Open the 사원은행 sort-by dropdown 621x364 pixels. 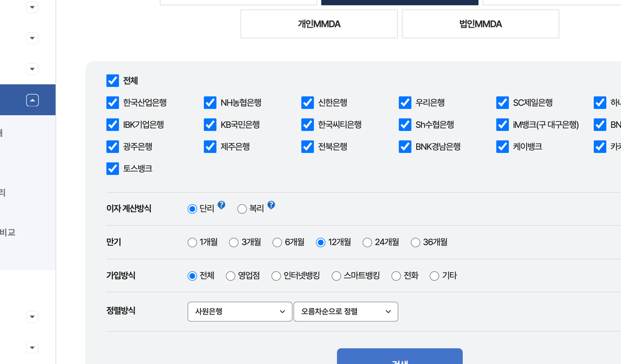pyautogui.click(x=240, y=312)
